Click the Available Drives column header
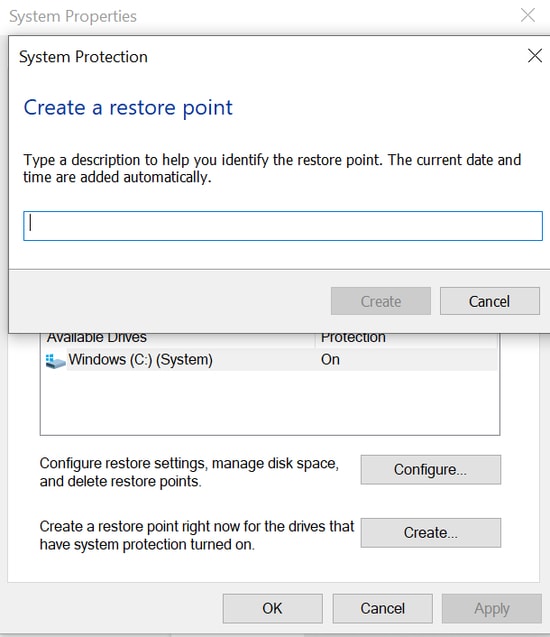 [97, 338]
